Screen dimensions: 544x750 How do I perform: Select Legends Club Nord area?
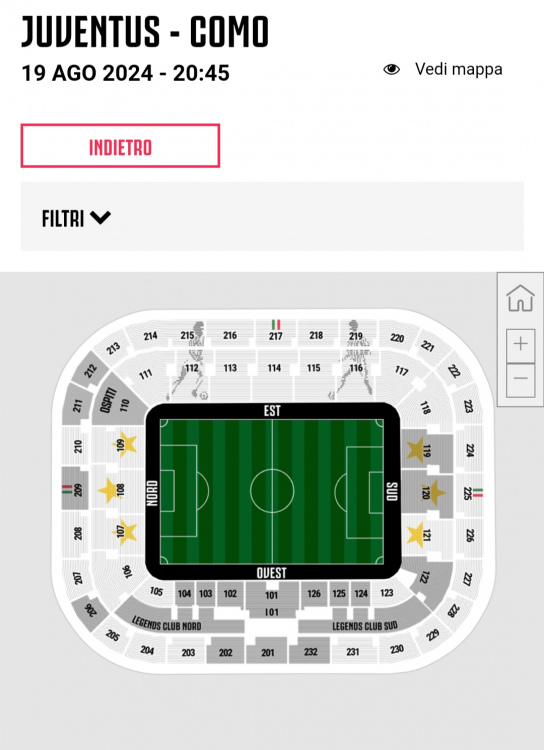pyautogui.click(x=179, y=619)
